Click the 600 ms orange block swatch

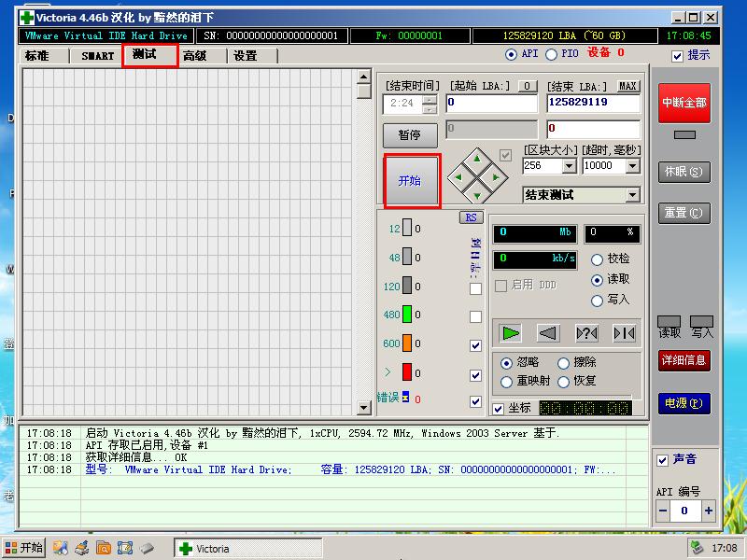coord(407,343)
